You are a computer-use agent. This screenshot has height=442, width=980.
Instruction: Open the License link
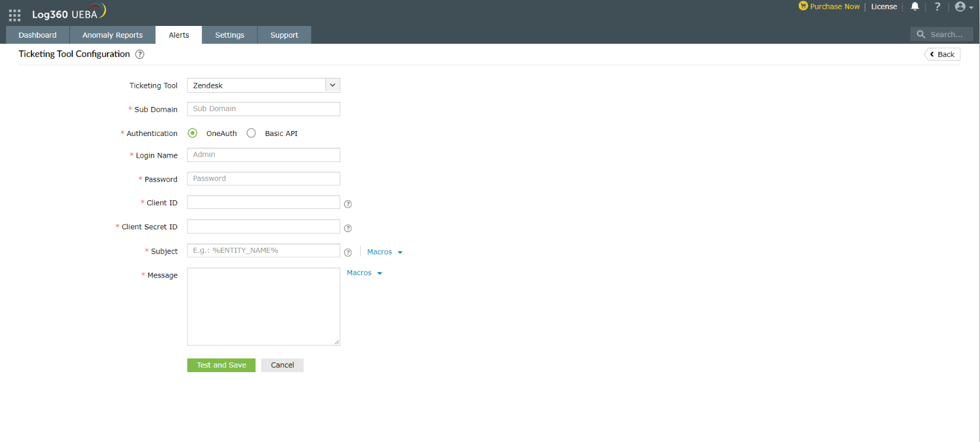point(883,7)
